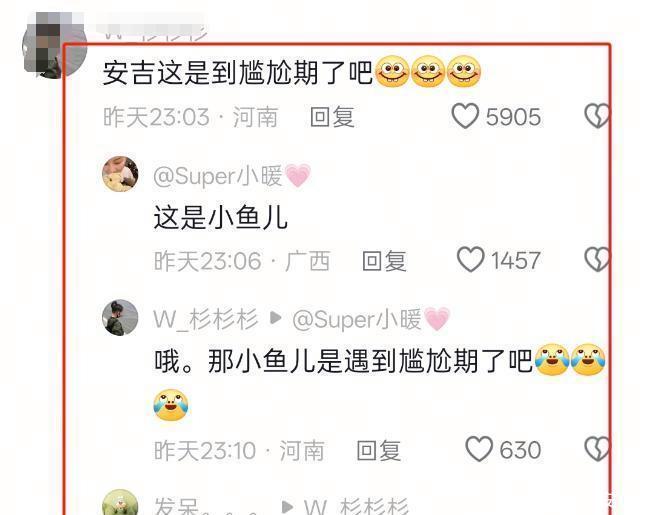Screen dimensions: 663x515
Task: Reply to the comment from 广西
Action: (384, 260)
